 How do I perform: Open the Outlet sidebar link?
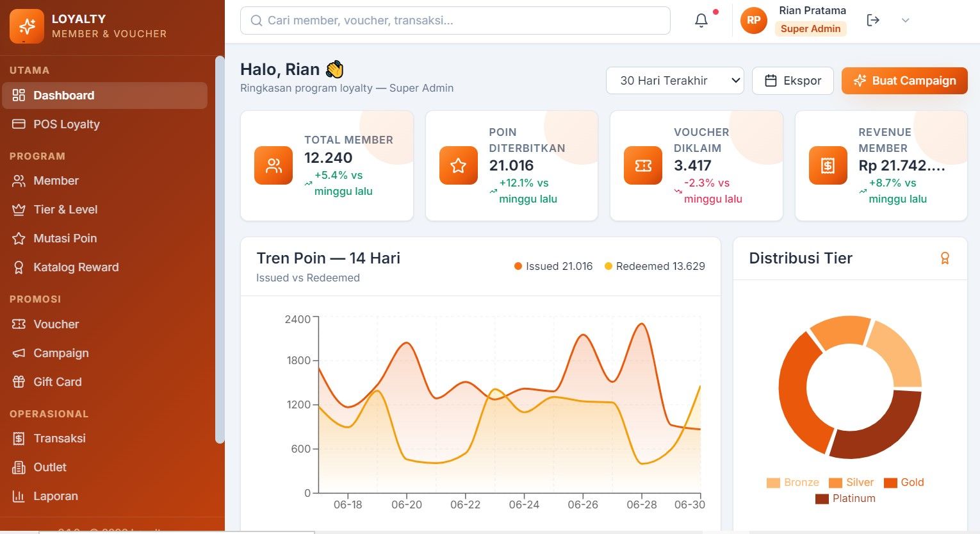click(x=104, y=467)
